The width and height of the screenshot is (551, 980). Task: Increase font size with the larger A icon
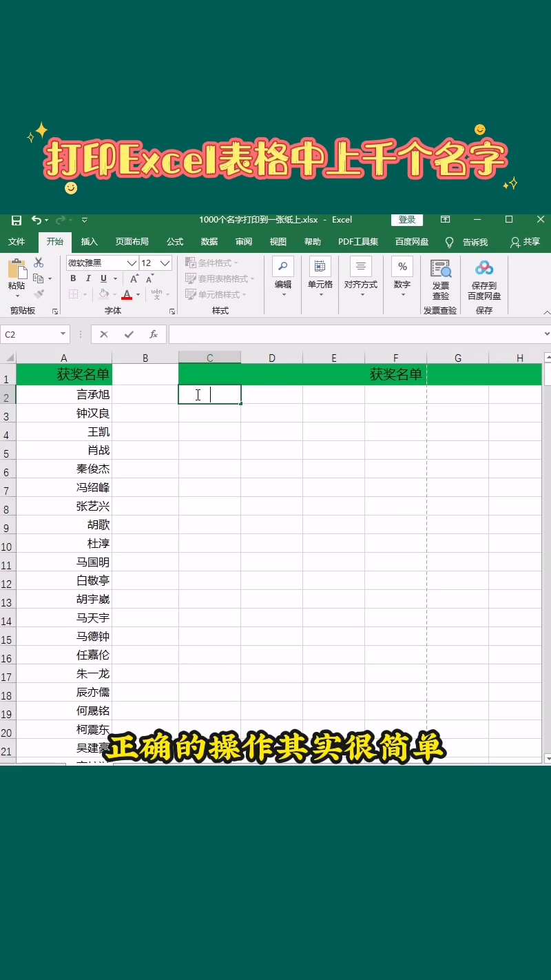point(134,278)
